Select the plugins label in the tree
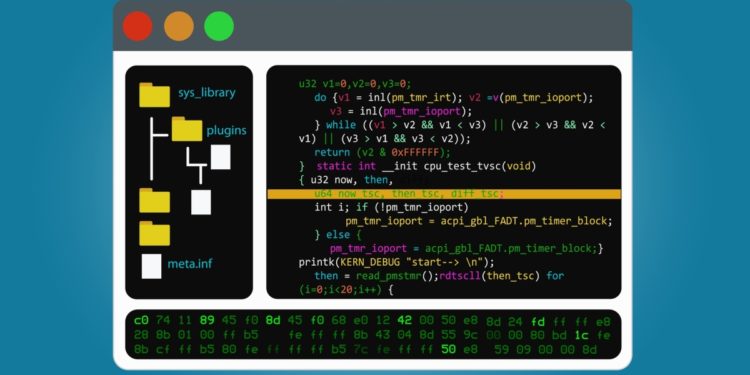This screenshot has width=750, height=375. tap(227, 130)
